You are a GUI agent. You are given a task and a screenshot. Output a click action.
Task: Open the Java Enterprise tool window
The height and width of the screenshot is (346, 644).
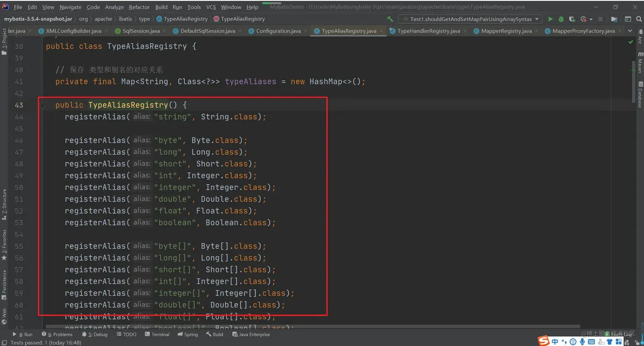coord(251,335)
